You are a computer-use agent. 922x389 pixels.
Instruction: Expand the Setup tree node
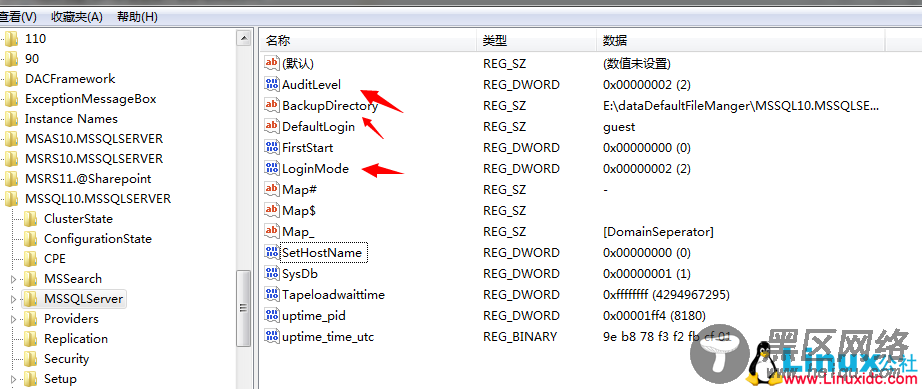pyautogui.click(x=14, y=379)
